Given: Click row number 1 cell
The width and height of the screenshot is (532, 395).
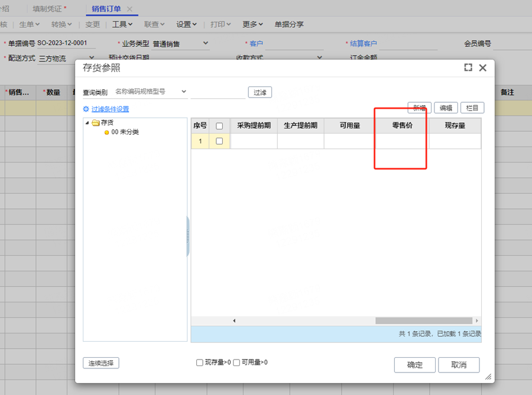Looking at the screenshot, I should [x=200, y=141].
